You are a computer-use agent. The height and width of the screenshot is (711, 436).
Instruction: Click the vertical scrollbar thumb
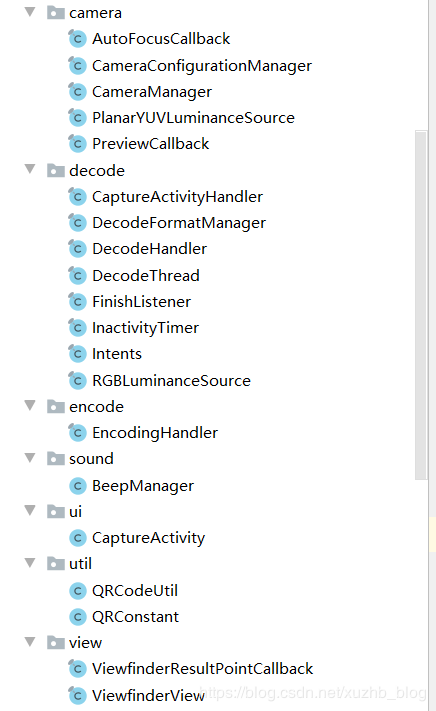click(421, 305)
